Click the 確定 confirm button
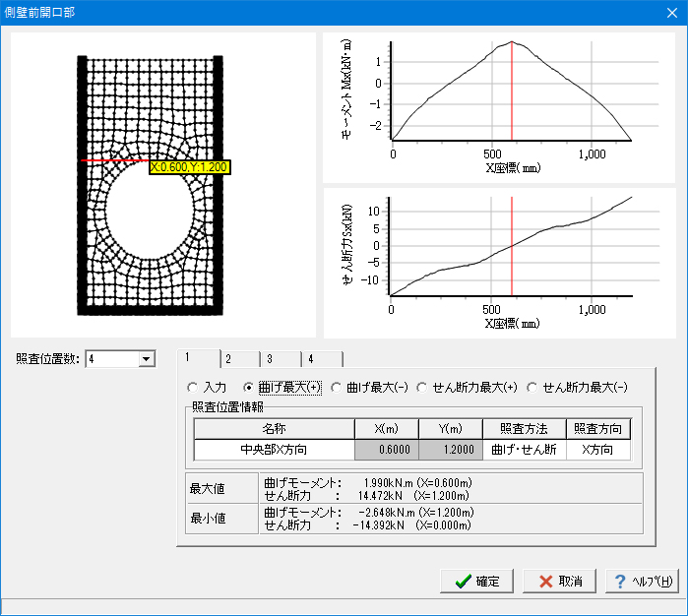This screenshot has height=616, width=688. [476, 582]
